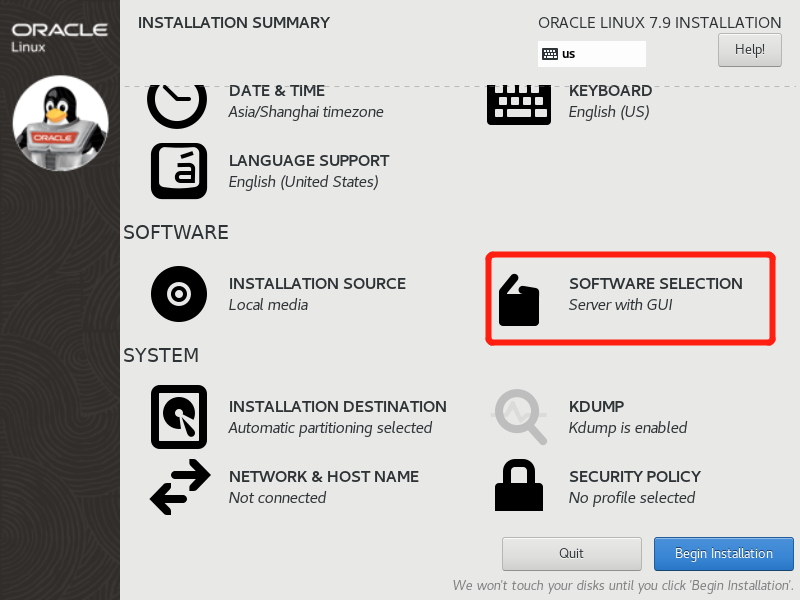The image size is (800, 600).
Task: Open INSTALLATION DESTINATION heading
Action: click(337, 407)
